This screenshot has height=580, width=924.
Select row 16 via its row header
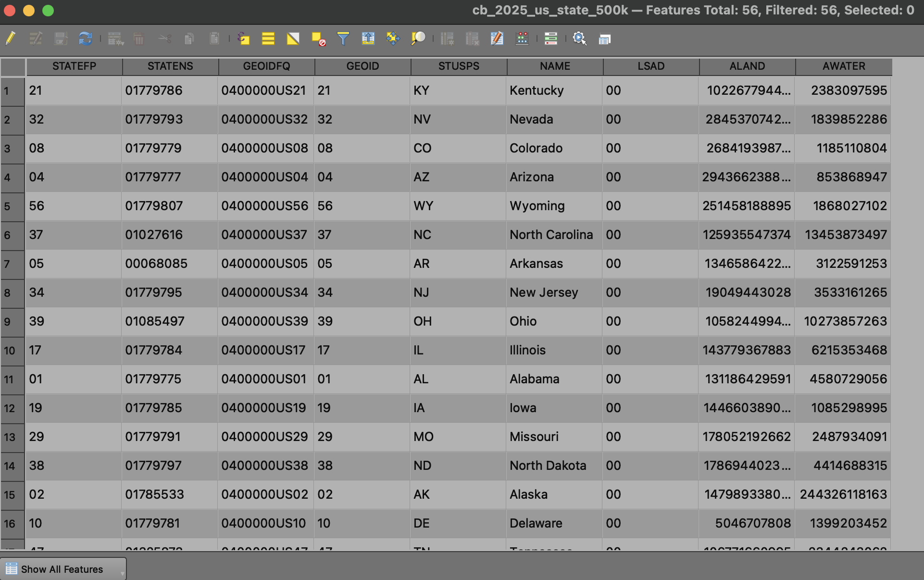(12, 524)
